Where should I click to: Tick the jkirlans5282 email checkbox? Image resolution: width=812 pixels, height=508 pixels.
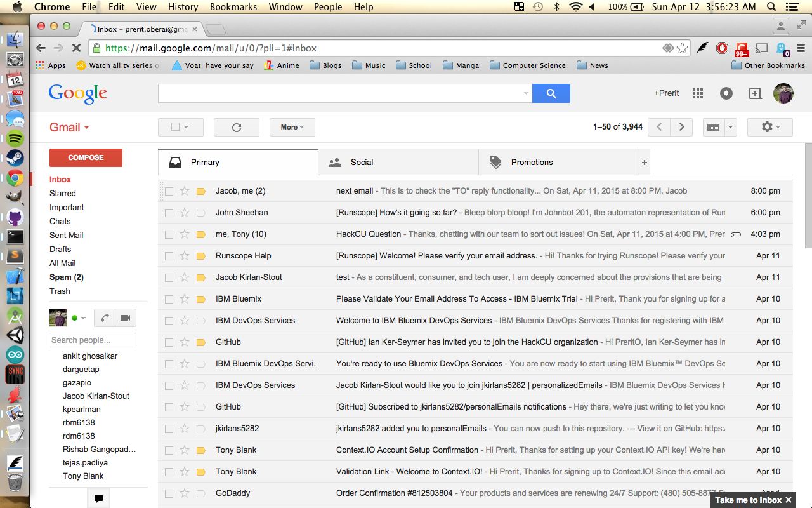tap(169, 429)
